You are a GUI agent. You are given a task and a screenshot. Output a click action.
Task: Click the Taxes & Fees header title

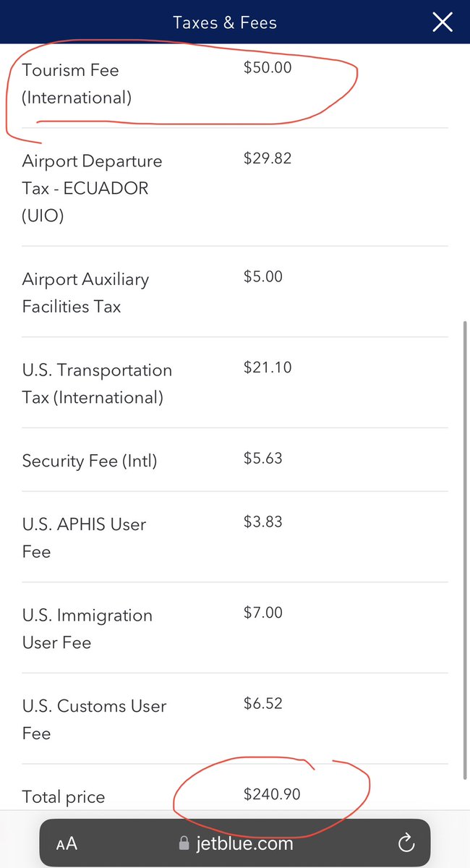point(225,22)
